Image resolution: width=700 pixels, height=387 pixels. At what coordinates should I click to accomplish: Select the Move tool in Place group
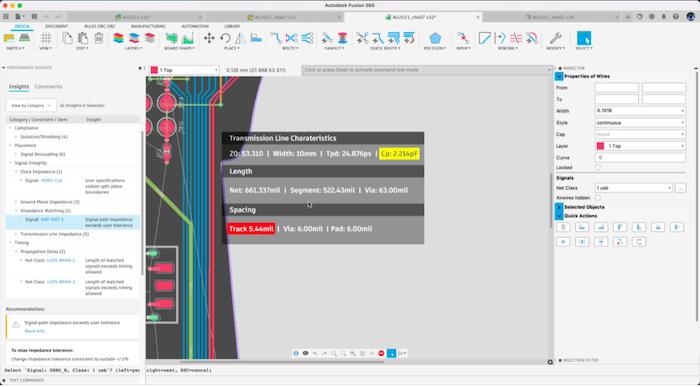(209, 38)
